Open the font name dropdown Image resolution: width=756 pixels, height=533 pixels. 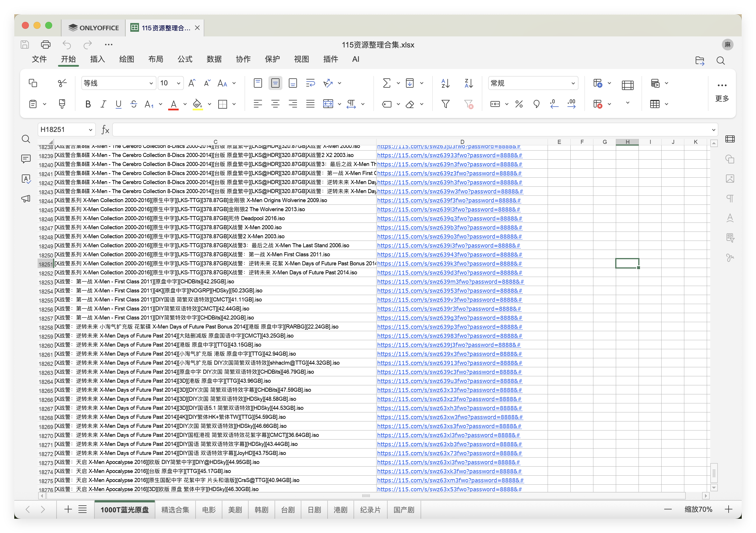[x=151, y=83]
